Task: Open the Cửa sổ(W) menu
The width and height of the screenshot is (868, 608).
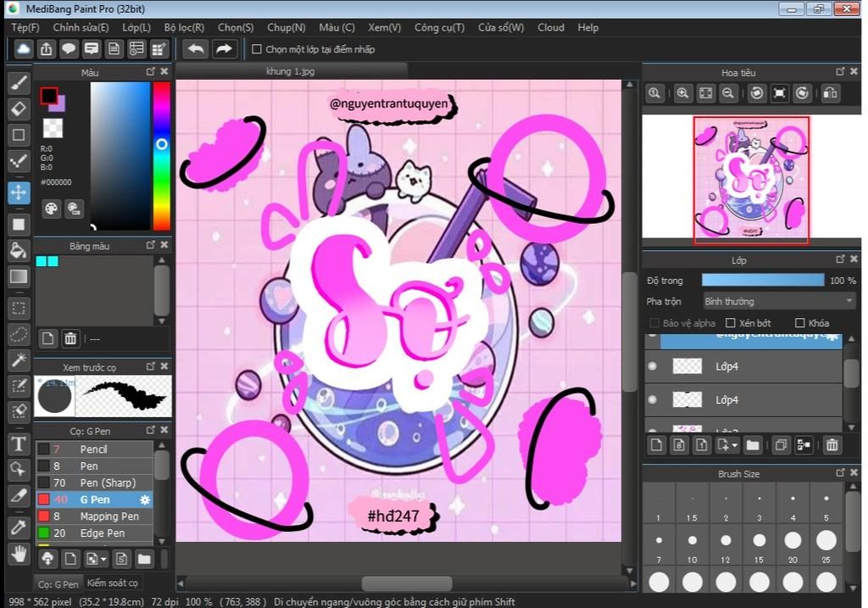Action: point(501,27)
